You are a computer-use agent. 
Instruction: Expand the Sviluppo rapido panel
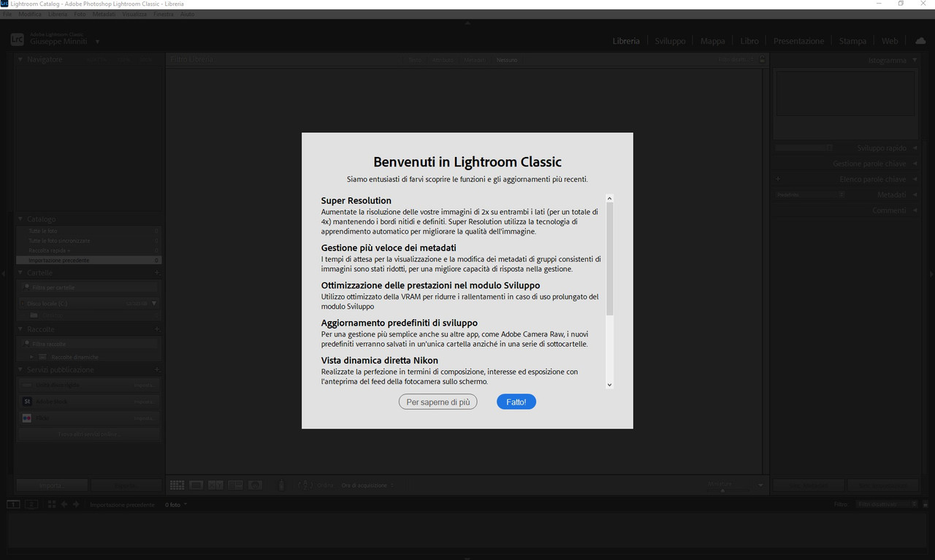coord(915,147)
